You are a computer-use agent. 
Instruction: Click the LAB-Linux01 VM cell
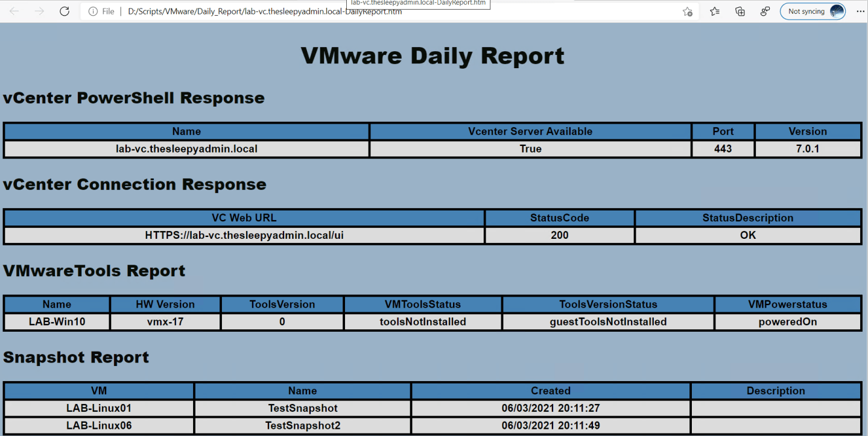(x=99, y=408)
